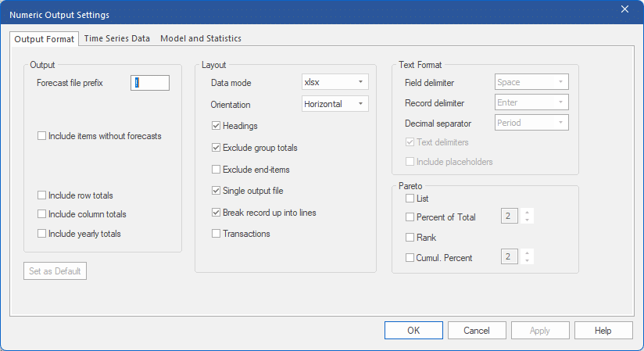Click the Cumul. Percent decimals field
Viewport: 644px width, 351px height.
510,257
